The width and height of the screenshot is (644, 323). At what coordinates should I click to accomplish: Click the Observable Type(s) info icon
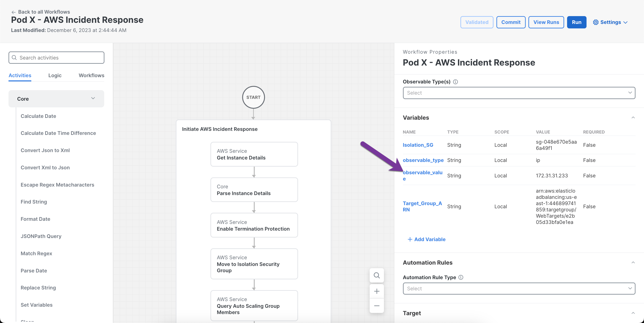[x=455, y=82]
